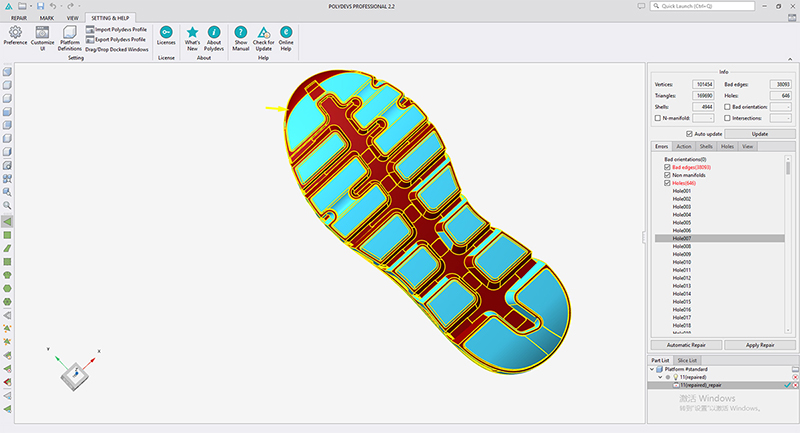
Task: Click the view orientation cube widget
Action: tap(75, 376)
